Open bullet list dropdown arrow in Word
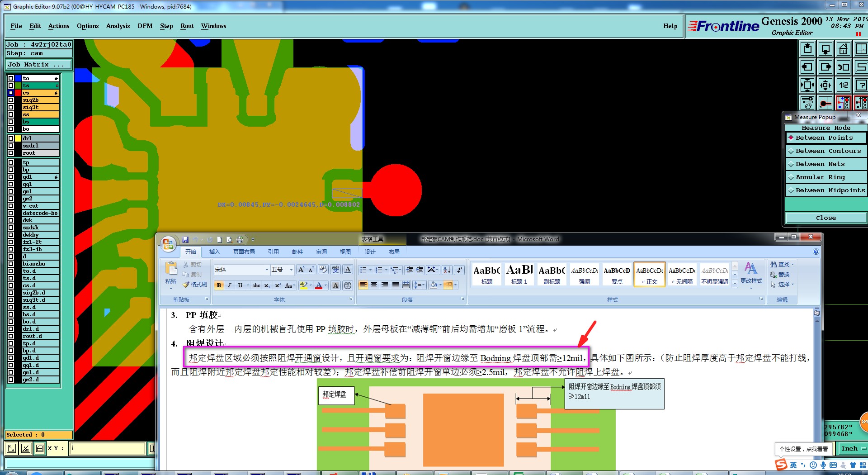Screen dimensions: 868x475 click(x=370, y=270)
